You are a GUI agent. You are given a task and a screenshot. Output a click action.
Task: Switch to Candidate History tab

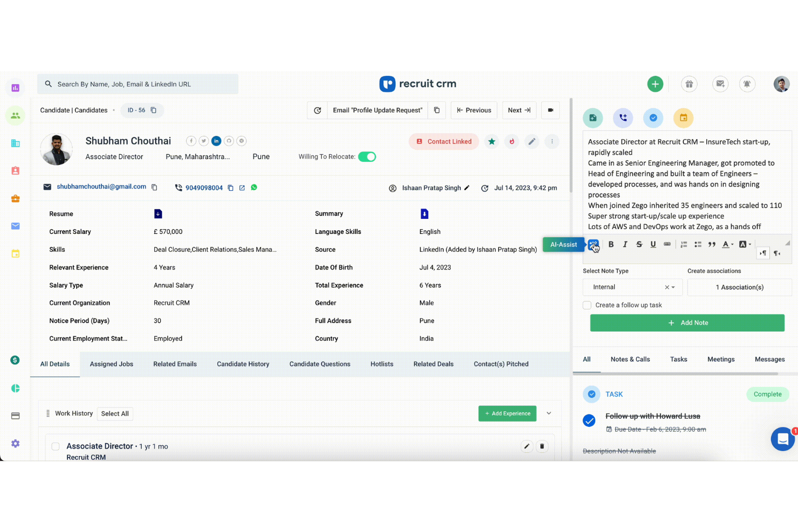[x=243, y=364]
